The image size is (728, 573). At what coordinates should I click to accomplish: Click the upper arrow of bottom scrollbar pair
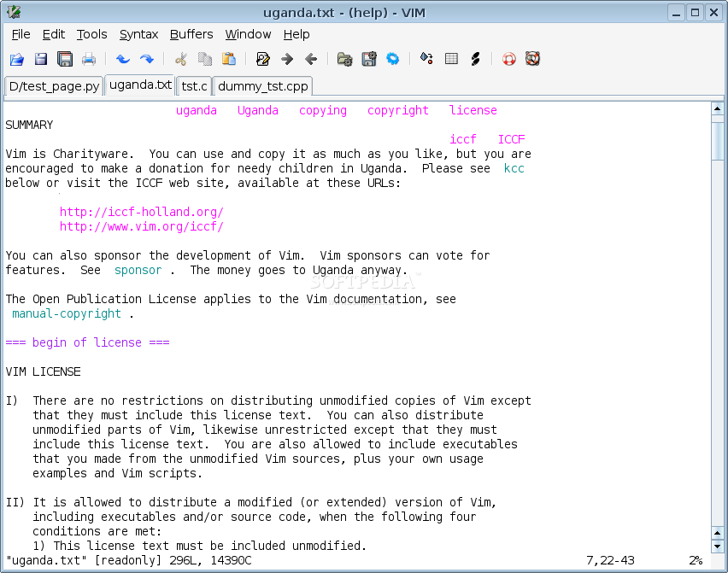718,533
